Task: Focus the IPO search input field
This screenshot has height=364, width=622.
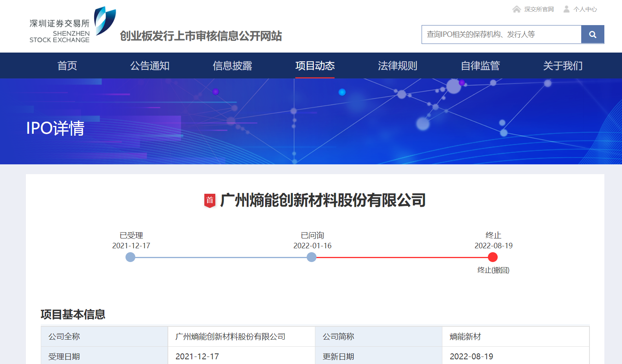Action: click(x=502, y=35)
